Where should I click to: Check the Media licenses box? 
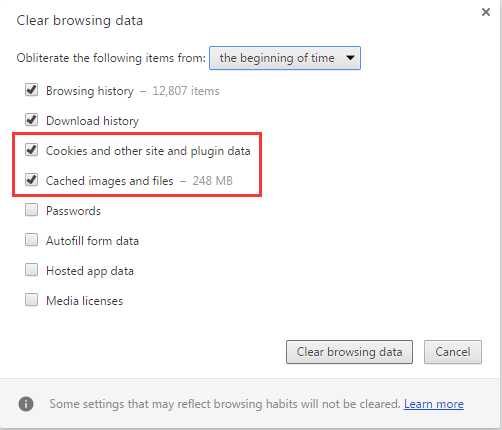(32, 300)
